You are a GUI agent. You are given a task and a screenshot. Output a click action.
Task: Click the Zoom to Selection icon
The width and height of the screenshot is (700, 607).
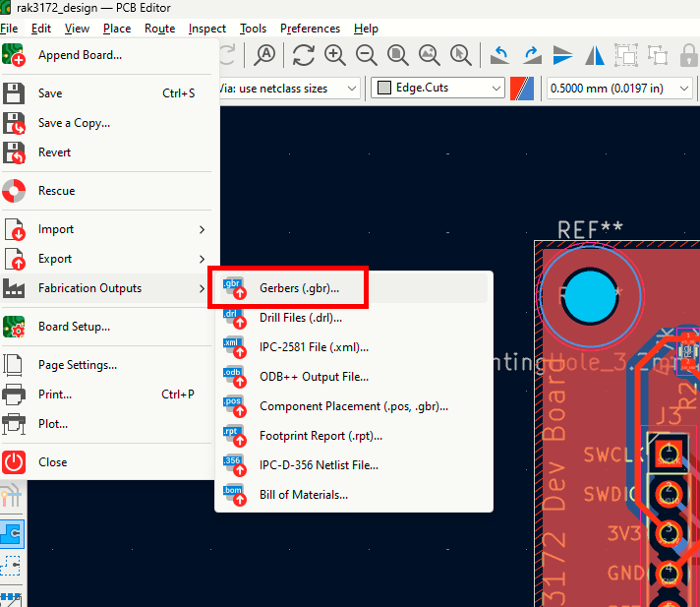click(x=461, y=55)
